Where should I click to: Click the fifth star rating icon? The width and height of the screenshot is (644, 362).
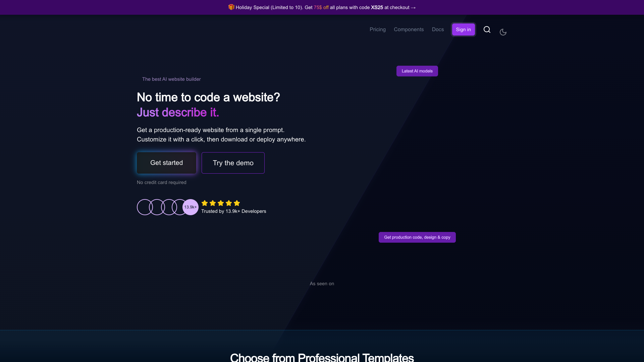point(237,203)
